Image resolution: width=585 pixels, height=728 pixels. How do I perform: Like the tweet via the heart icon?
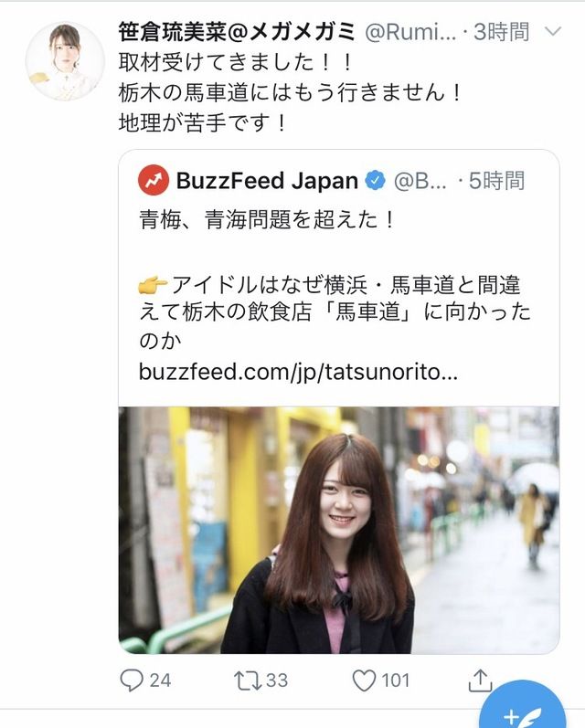(x=364, y=681)
